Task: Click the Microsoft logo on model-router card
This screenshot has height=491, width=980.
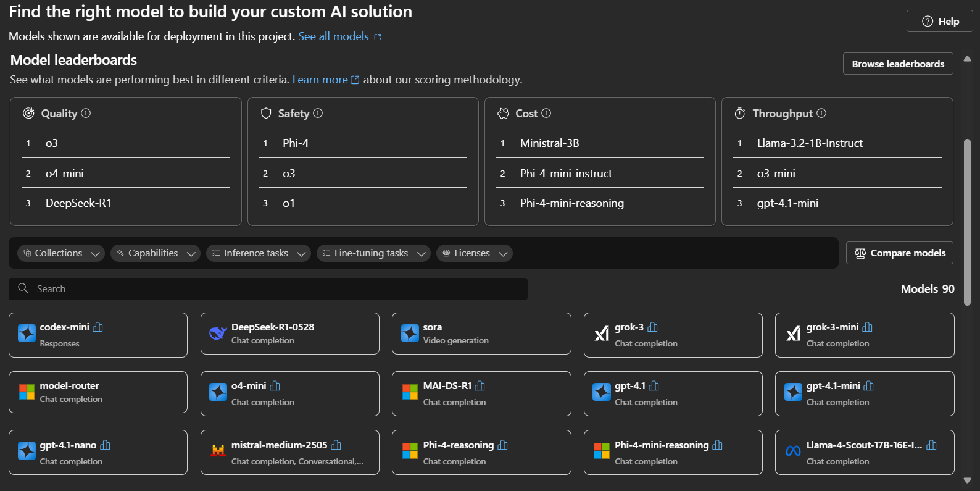Action: pyautogui.click(x=27, y=392)
